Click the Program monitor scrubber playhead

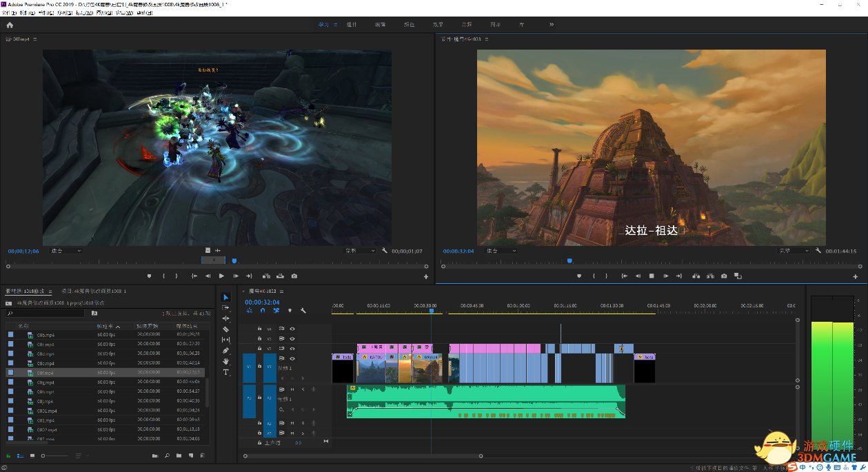click(x=569, y=261)
